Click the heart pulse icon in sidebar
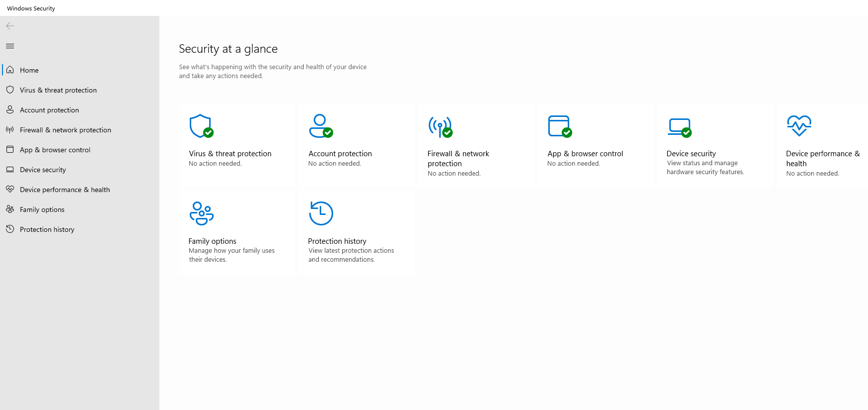This screenshot has height=410, width=868. (10, 189)
